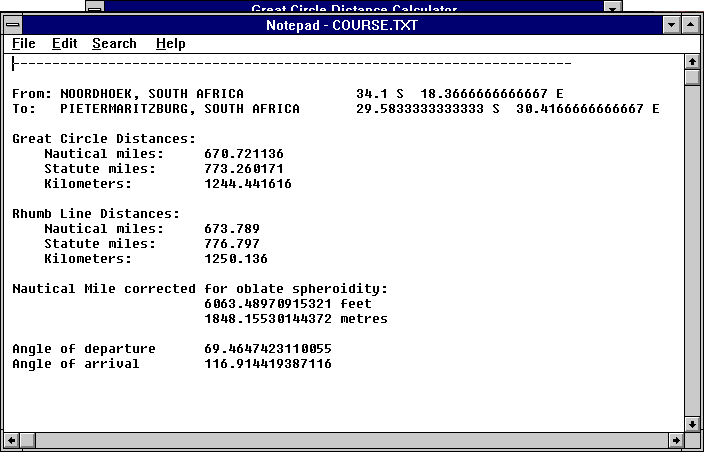
Task: Minimize the Great Circle Distance Calculator window
Action: [x=613, y=6]
